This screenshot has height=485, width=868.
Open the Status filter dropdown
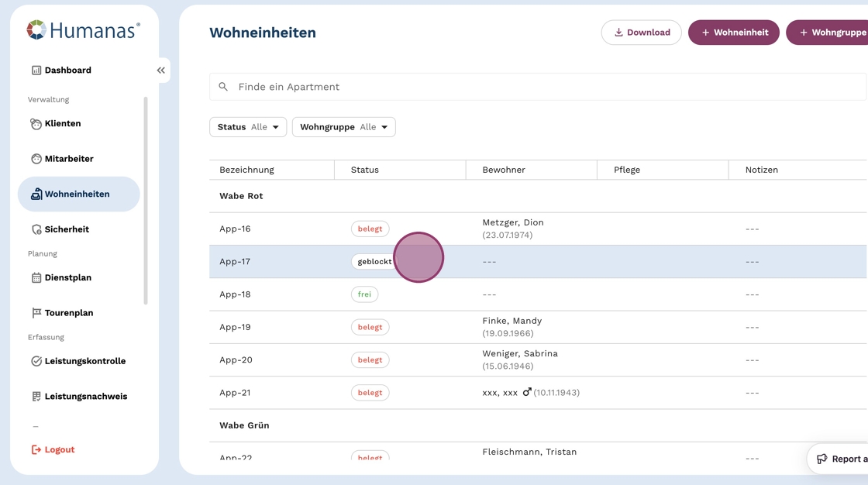point(248,127)
